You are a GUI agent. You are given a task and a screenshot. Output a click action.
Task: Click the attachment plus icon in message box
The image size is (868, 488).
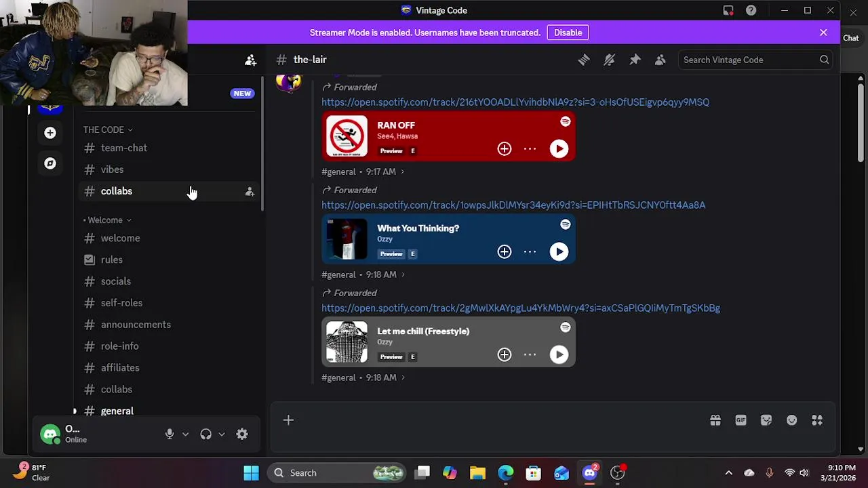pyautogui.click(x=288, y=420)
